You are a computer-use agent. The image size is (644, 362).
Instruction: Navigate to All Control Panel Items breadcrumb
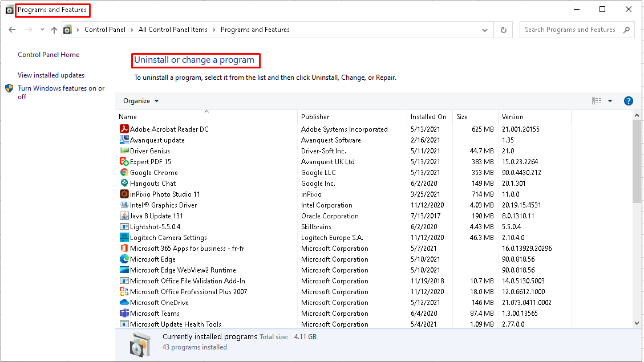pos(173,30)
